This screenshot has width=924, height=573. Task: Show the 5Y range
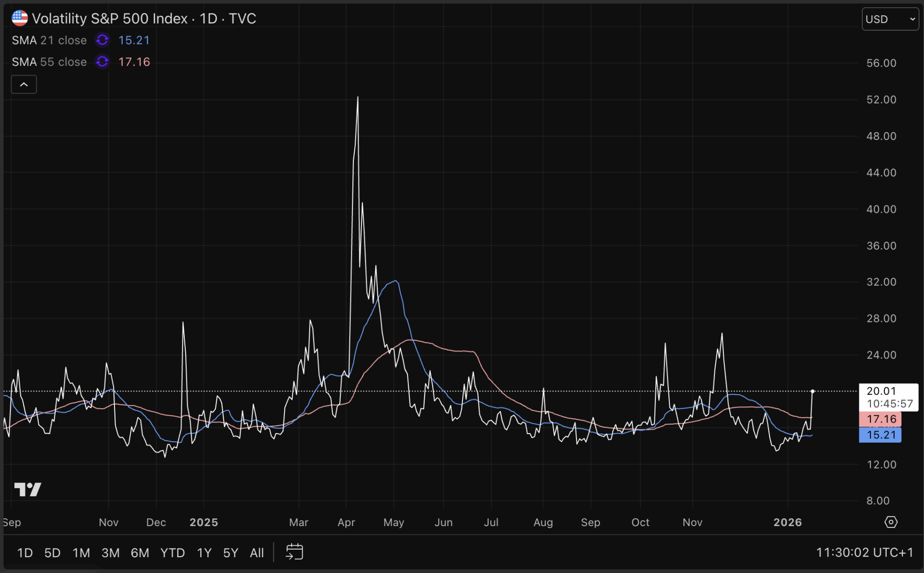coord(230,553)
